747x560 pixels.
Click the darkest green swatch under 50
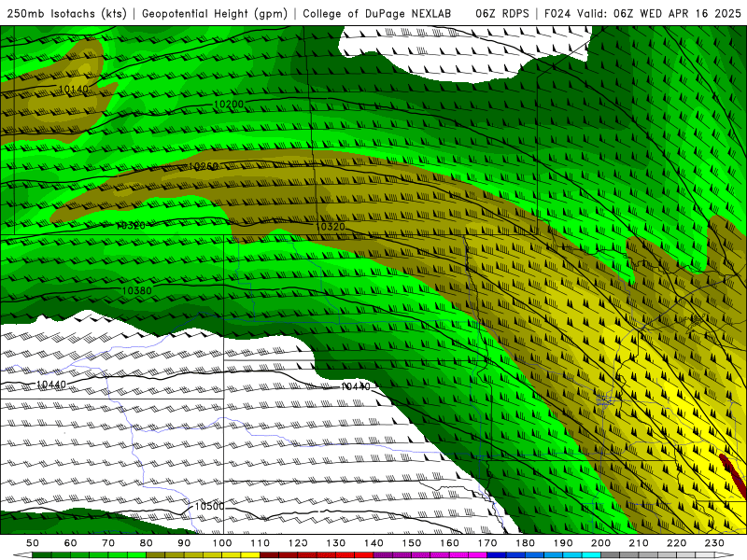pyautogui.click(x=42, y=555)
